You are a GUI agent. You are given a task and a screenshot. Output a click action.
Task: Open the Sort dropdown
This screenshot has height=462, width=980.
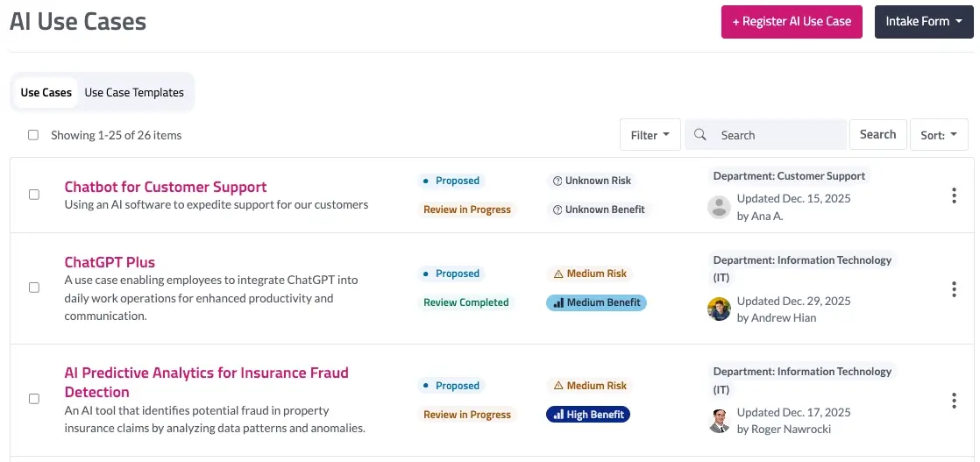click(x=939, y=135)
